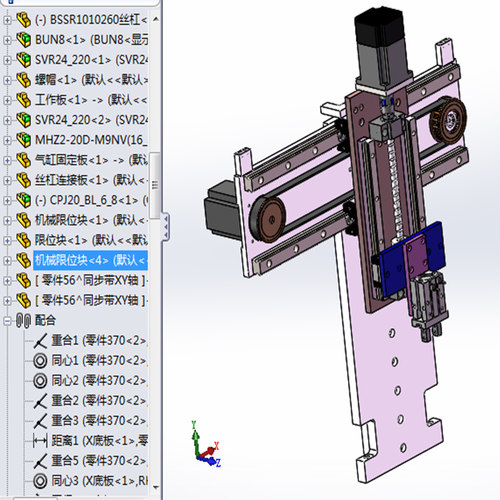Click the 气缸固定板<1> part icon
Screen dimensions: 500x500
(x=23, y=160)
